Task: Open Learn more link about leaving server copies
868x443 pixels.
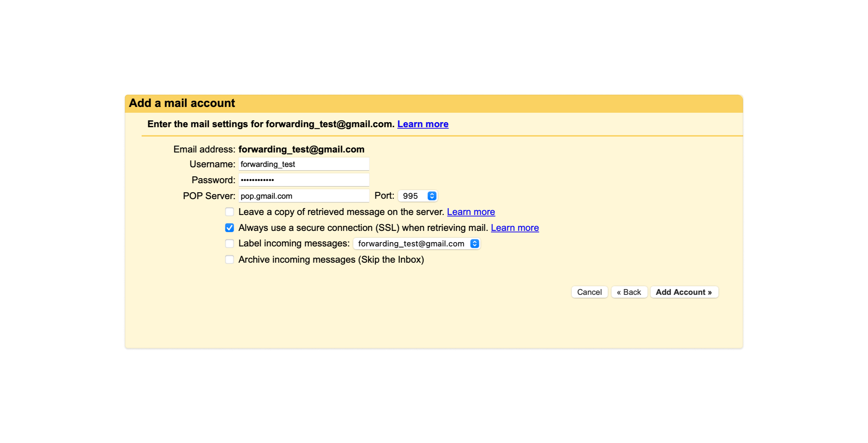Action: [471, 212]
